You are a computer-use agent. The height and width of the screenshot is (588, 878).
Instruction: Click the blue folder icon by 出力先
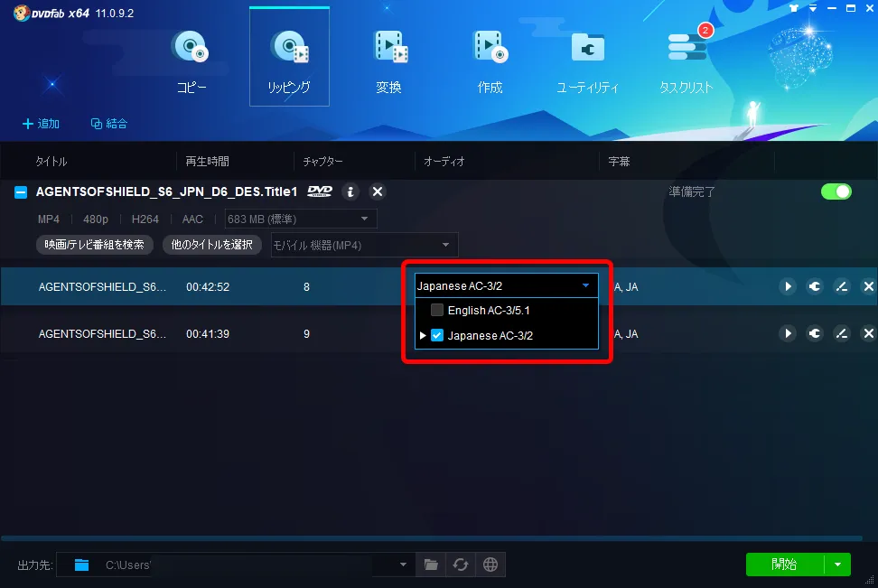coord(82,565)
